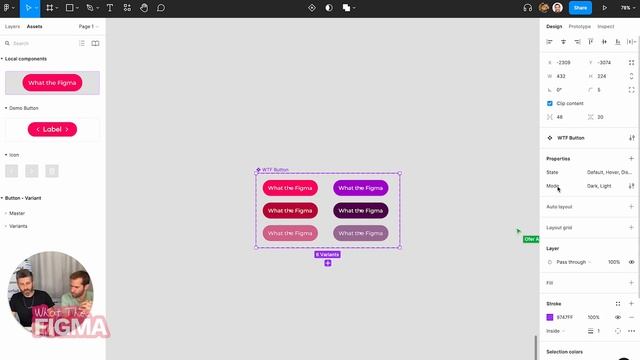Image resolution: width=640 pixels, height=360 pixels.
Task: Switch to the Assets tab
Action: 35,27
